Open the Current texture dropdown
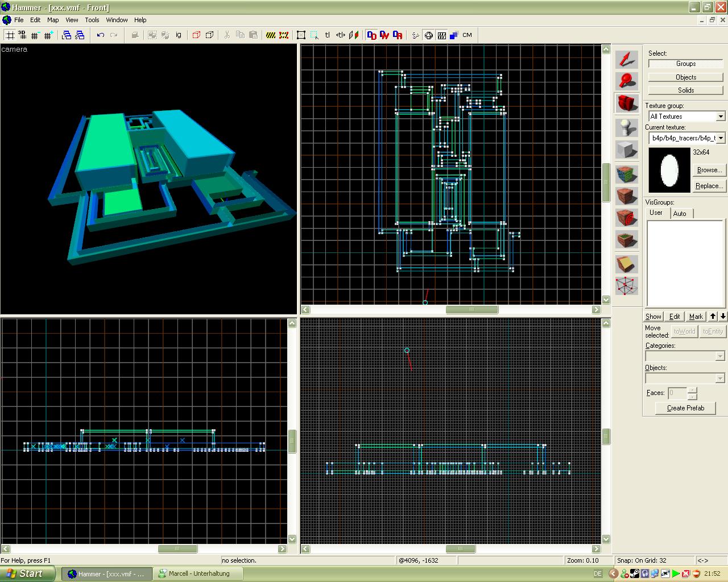This screenshot has width=728, height=582. tap(721, 138)
